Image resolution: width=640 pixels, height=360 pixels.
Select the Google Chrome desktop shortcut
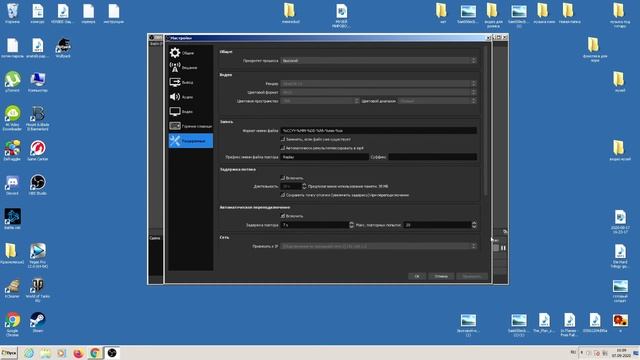[x=12, y=324]
